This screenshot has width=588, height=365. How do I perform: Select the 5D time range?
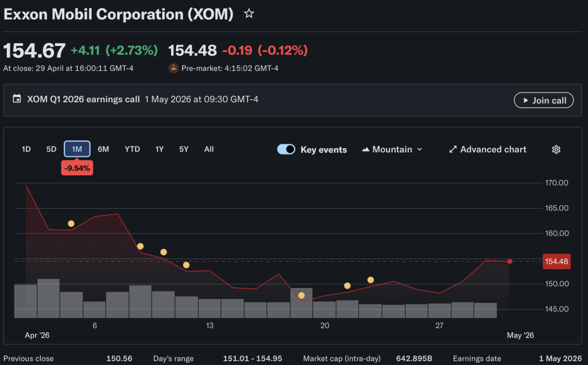pos(51,149)
